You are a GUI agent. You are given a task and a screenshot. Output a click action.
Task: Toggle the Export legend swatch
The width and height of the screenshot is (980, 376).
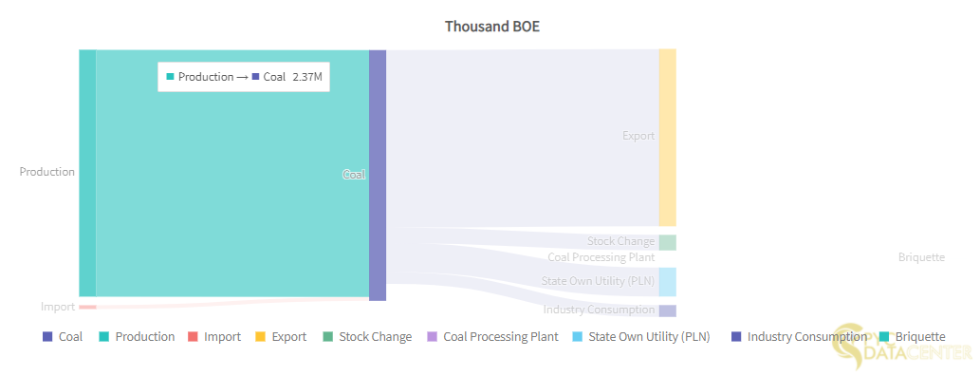pyautogui.click(x=260, y=336)
